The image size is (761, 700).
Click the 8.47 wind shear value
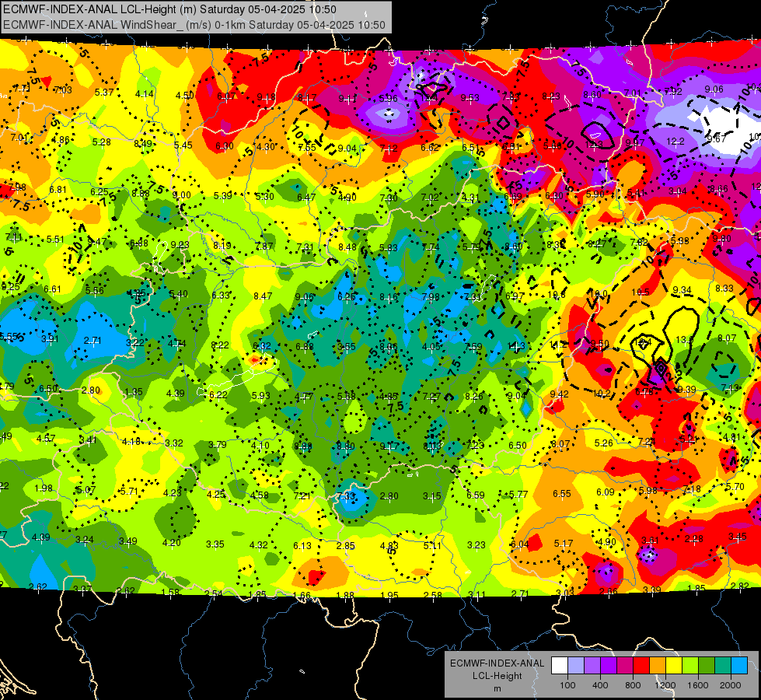[x=263, y=296]
